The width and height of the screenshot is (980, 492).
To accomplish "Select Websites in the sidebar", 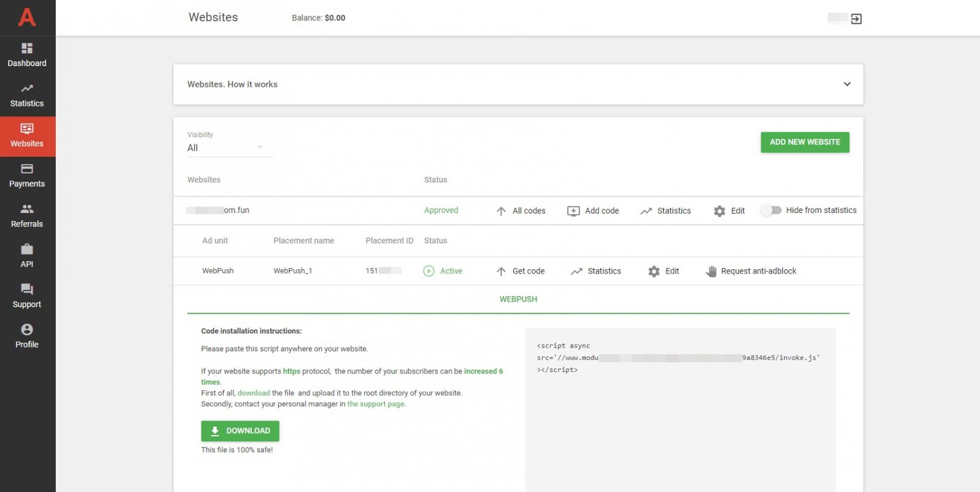I will coord(27,136).
